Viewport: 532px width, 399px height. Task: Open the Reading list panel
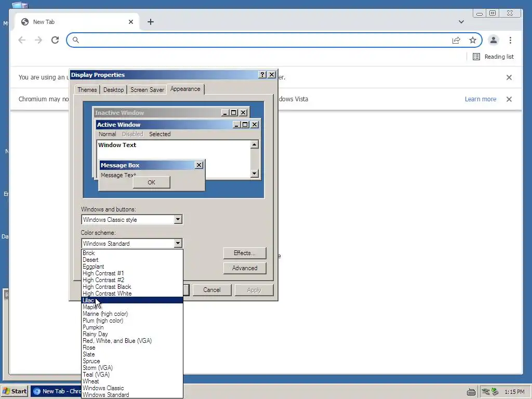[x=494, y=57]
